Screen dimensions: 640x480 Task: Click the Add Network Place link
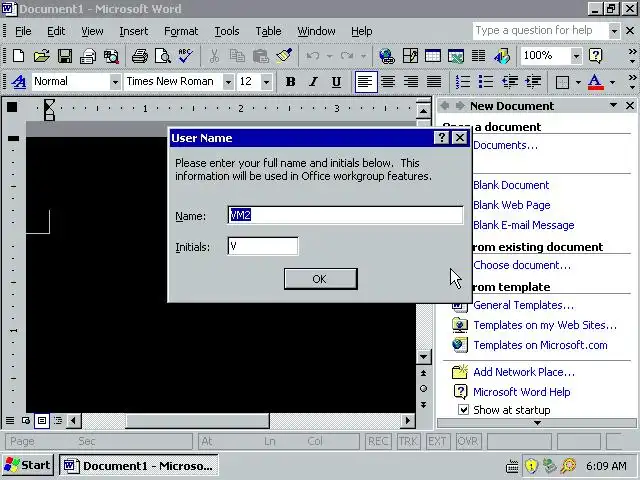[x=524, y=372]
